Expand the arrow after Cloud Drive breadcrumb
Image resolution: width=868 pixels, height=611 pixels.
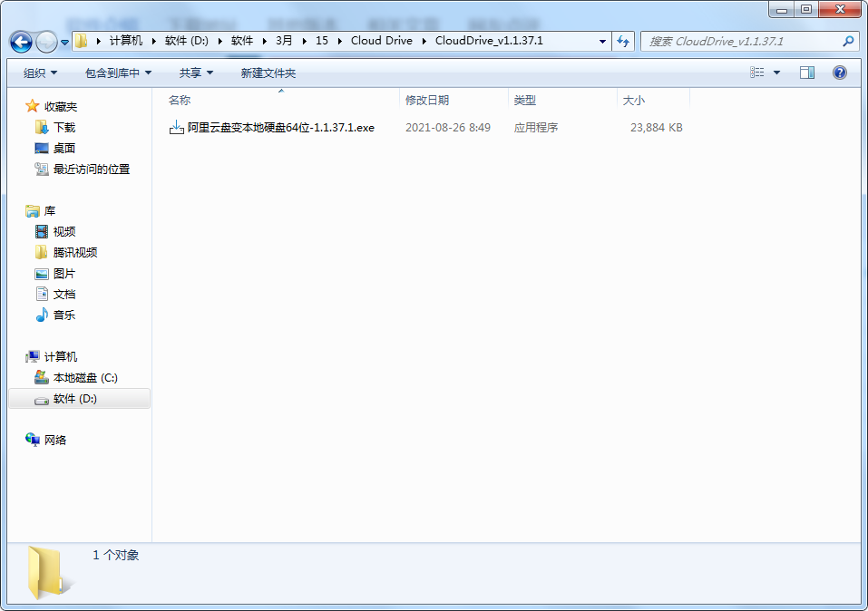click(x=424, y=41)
